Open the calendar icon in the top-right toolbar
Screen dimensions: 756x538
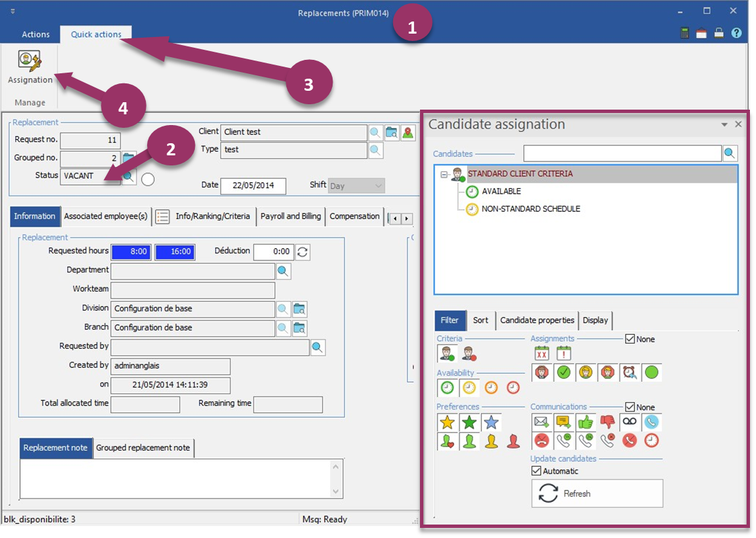coord(702,33)
